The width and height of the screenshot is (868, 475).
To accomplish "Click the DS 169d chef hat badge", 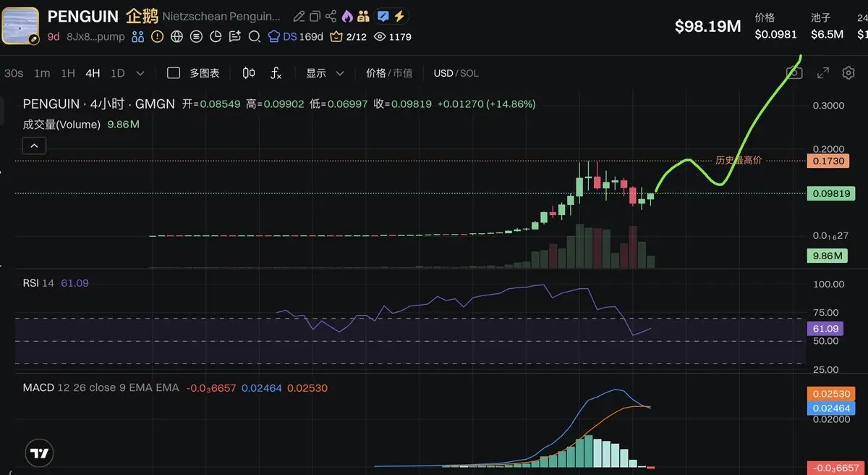I will tap(295, 36).
